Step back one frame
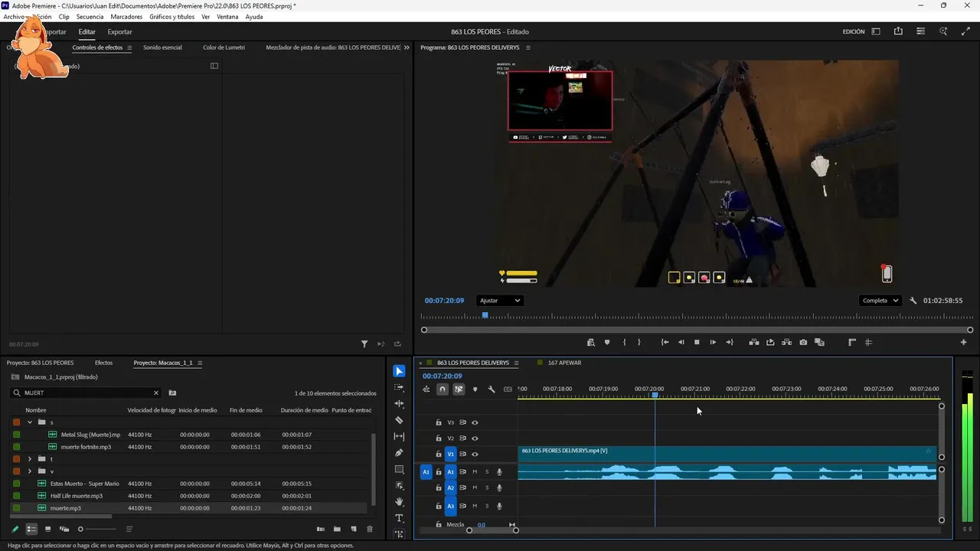The image size is (980, 551). pos(681,342)
